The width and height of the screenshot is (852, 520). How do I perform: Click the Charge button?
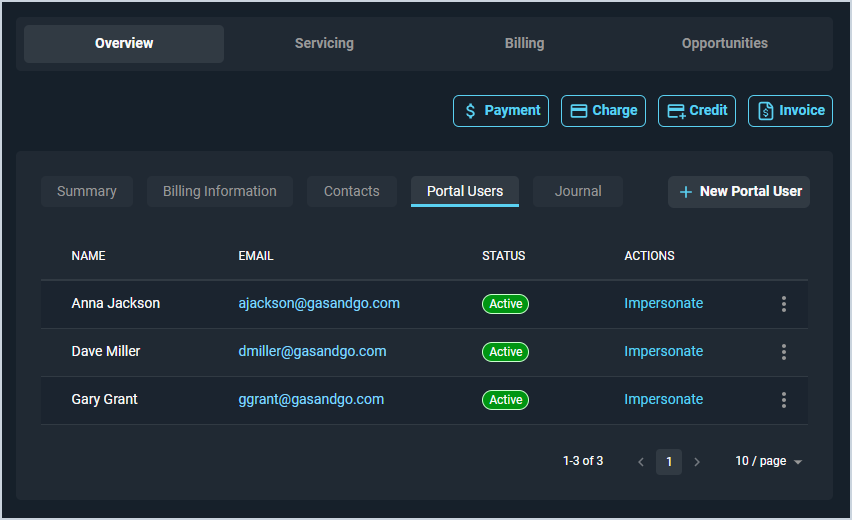pyautogui.click(x=603, y=111)
